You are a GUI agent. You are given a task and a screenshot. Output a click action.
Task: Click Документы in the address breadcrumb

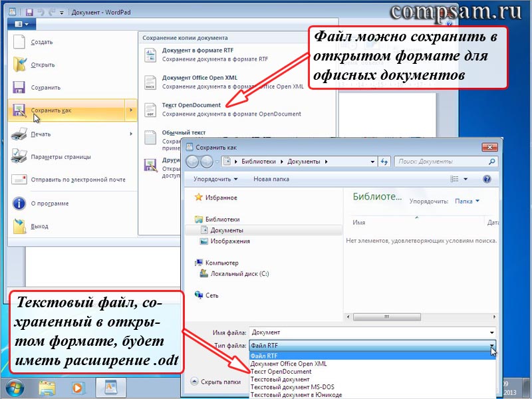point(304,162)
